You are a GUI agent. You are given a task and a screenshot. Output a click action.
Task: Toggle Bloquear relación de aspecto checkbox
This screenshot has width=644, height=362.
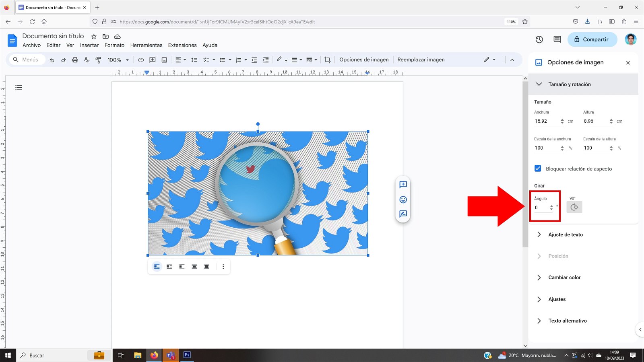(538, 169)
